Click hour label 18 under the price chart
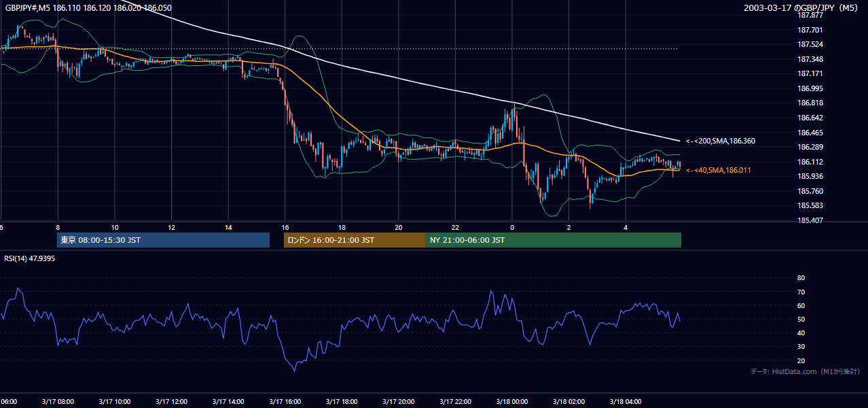Image resolution: width=868 pixels, height=408 pixels. (x=342, y=227)
